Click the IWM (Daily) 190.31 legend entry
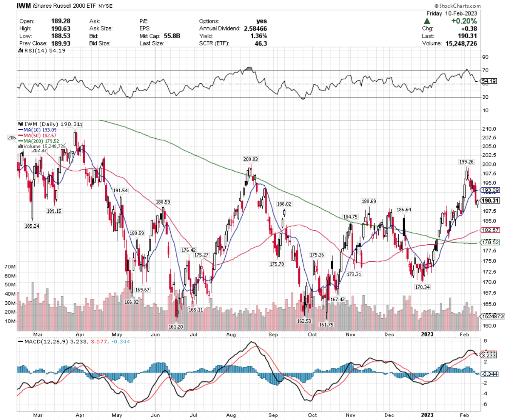 (x=50, y=124)
